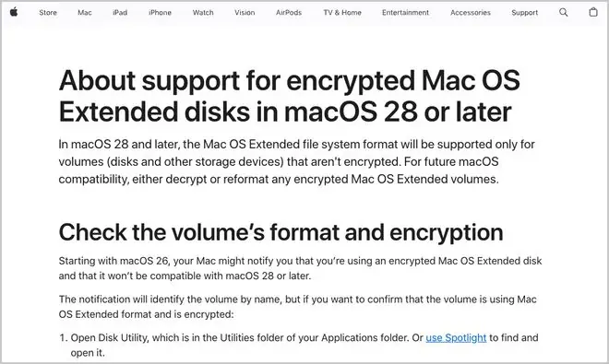Go to the iPad section

(120, 12)
